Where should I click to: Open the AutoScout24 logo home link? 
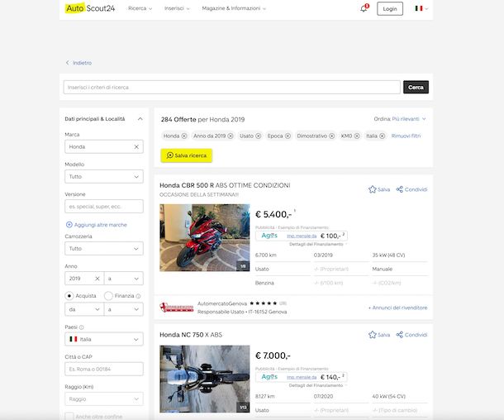click(x=90, y=8)
